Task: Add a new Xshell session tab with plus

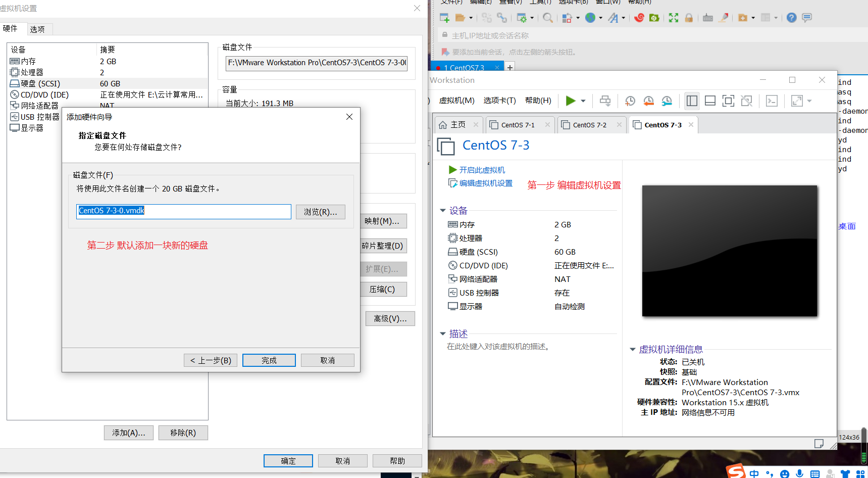Action: [510, 67]
